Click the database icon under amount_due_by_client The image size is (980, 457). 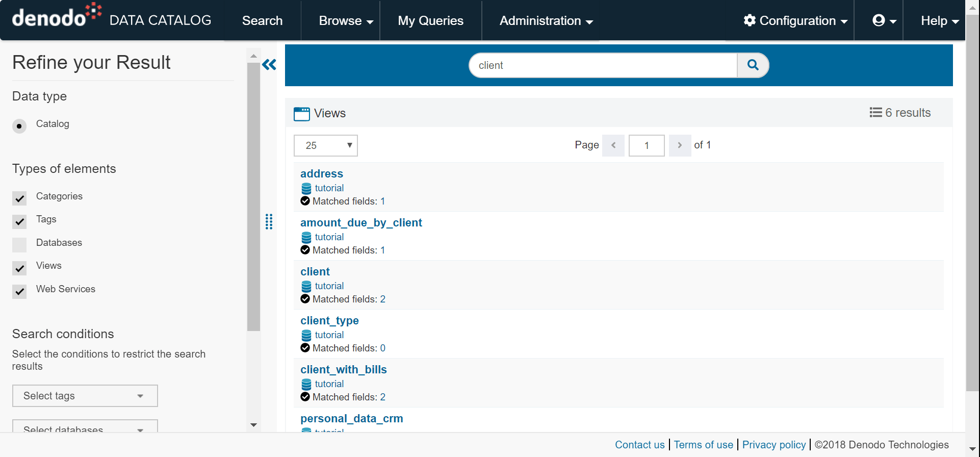(306, 237)
